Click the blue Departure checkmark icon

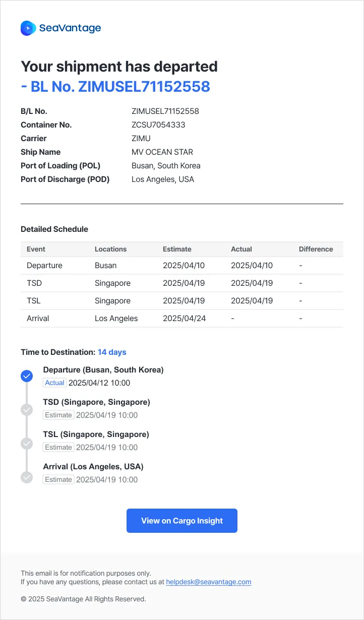pos(27,376)
